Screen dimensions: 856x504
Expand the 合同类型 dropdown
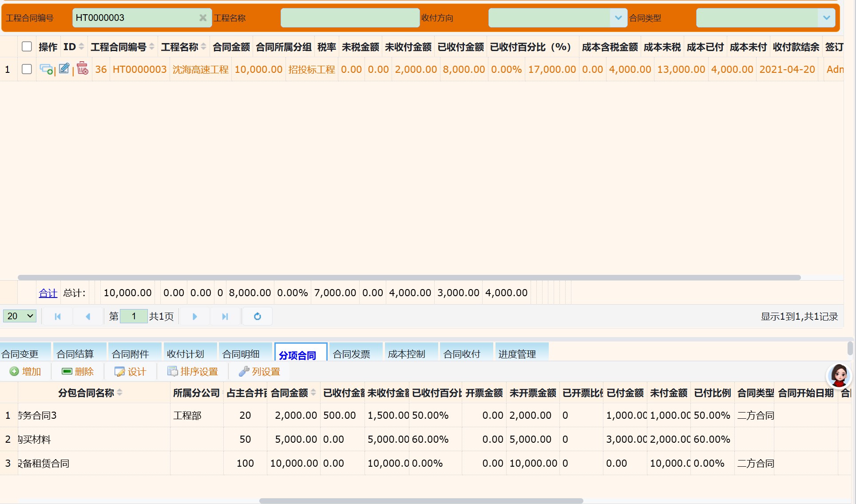(x=826, y=18)
